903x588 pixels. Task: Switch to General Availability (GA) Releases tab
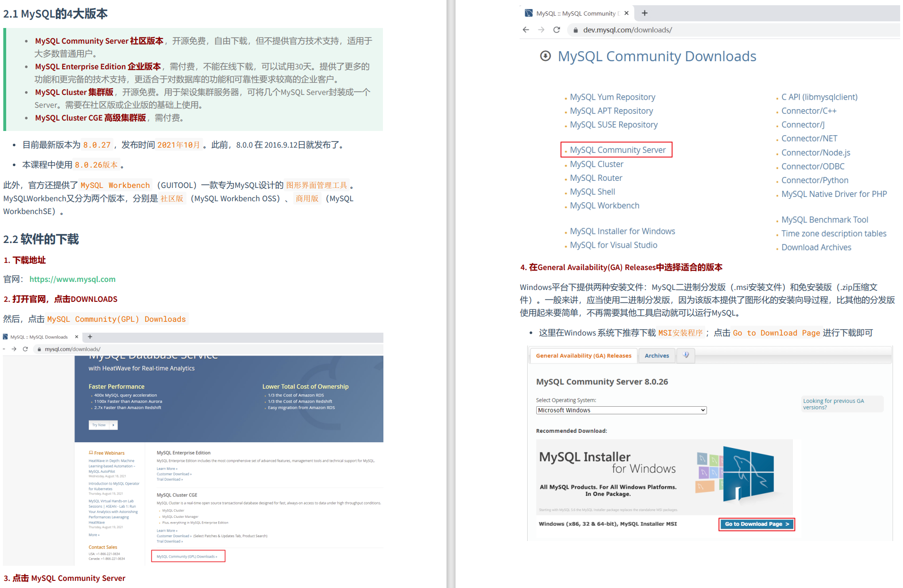tap(584, 355)
